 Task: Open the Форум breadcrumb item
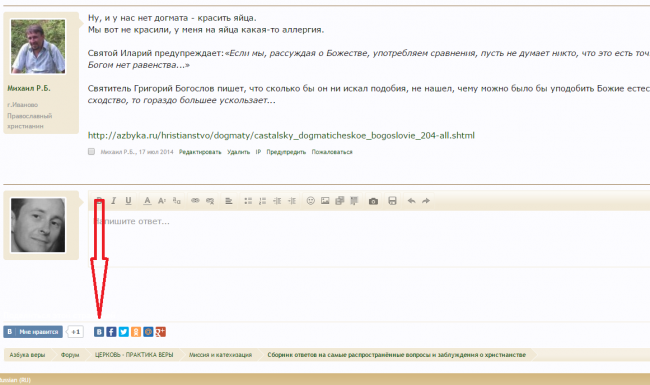(x=70, y=355)
